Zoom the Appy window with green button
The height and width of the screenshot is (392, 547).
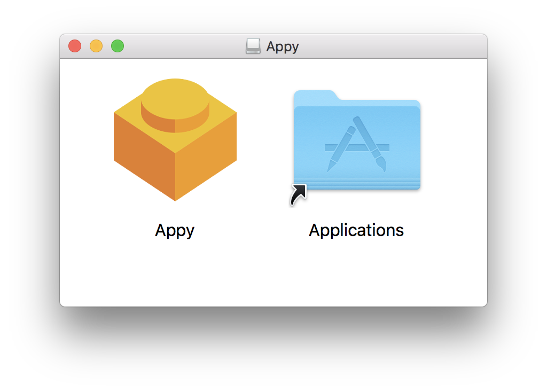click(x=118, y=46)
